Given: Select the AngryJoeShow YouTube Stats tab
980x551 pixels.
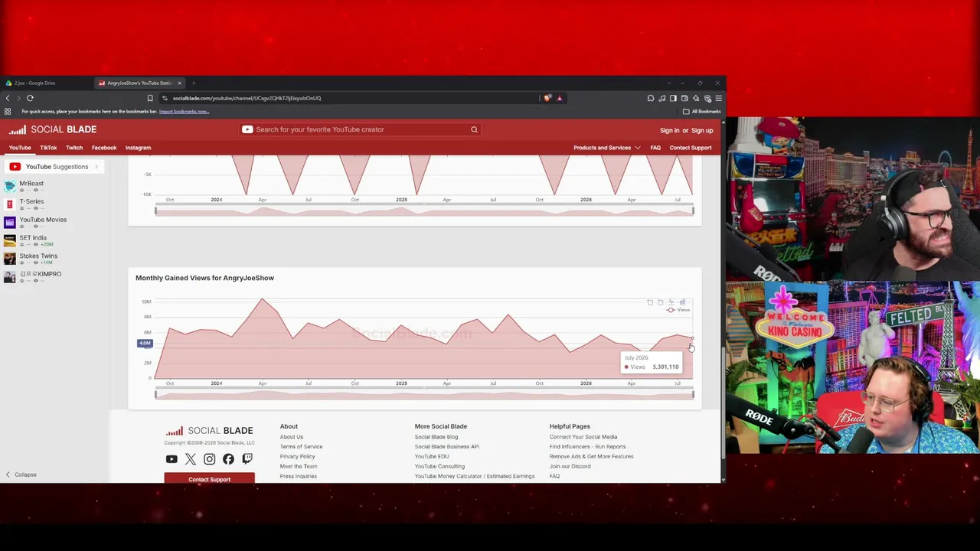Looking at the screenshot, I should (x=140, y=83).
